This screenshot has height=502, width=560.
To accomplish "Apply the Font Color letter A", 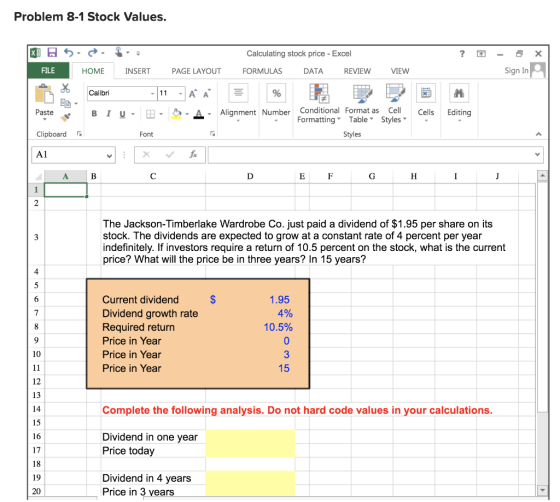I will point(199,114).
